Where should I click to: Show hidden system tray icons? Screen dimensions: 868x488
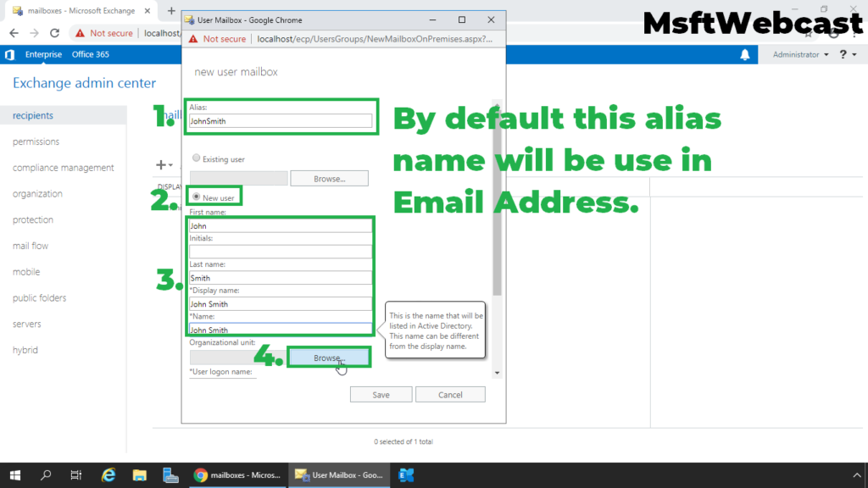pos(857,475)
